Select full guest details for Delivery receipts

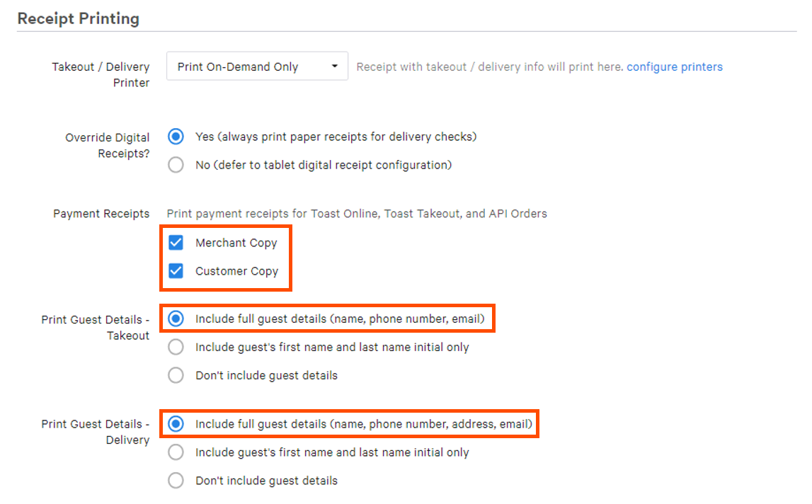click(x=176, y=423)
